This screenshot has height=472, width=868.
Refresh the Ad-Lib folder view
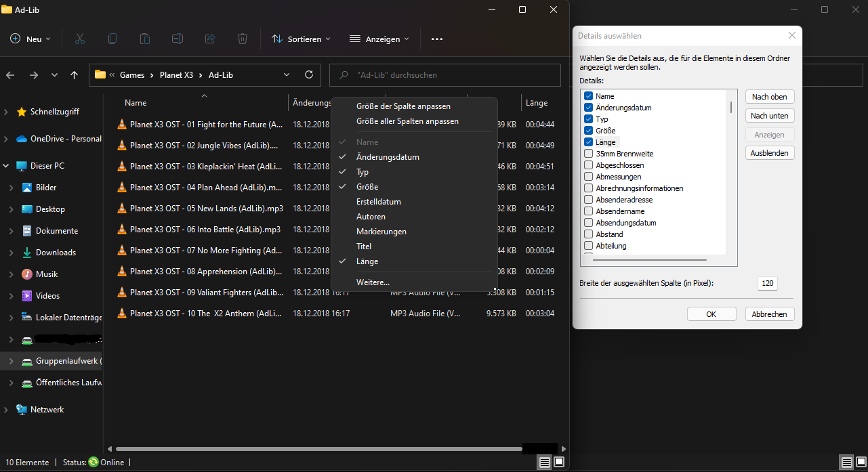pyautogui.click(x=309, y=74)
